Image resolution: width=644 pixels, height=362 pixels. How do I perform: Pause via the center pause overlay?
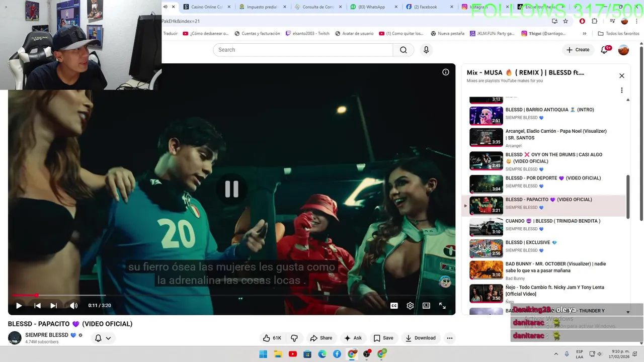click(x=231, y=189)
